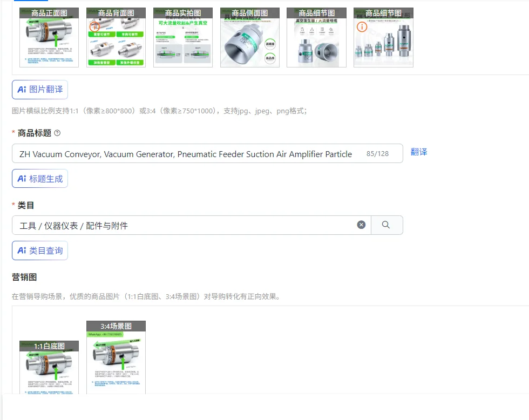Open the rightmost 商品细节图 thumbnail

click(x=383, y=37)
